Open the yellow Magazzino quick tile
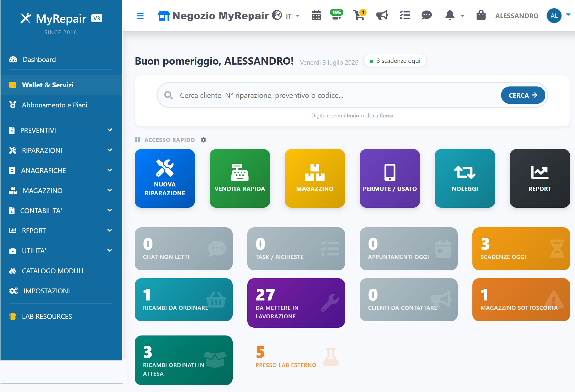575x392 pixels. pyautogui.click(x=315, y=178)
